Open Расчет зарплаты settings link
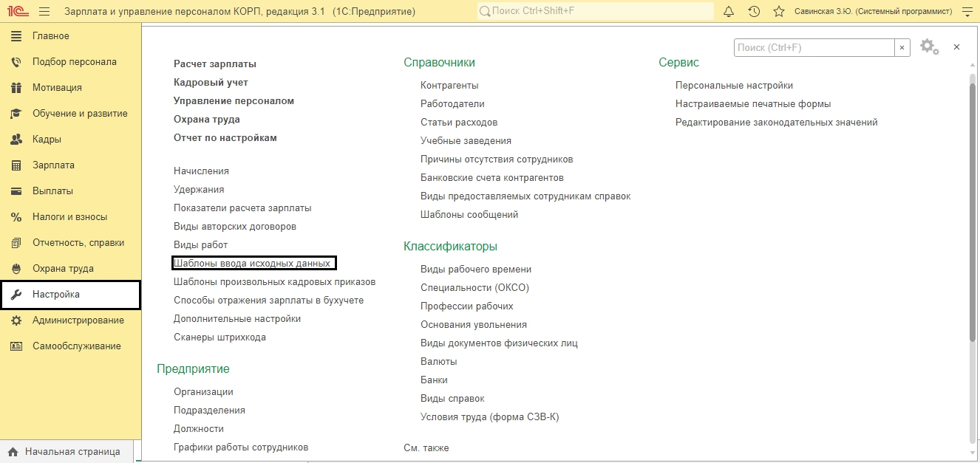The height and width of the screenshot is (463, 980). 215,64
